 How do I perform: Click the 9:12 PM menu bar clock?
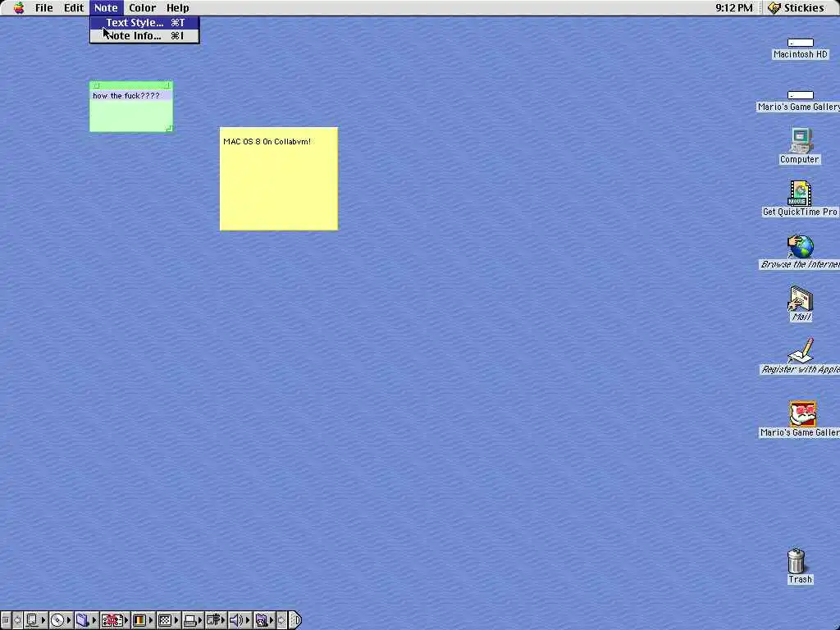734,7
